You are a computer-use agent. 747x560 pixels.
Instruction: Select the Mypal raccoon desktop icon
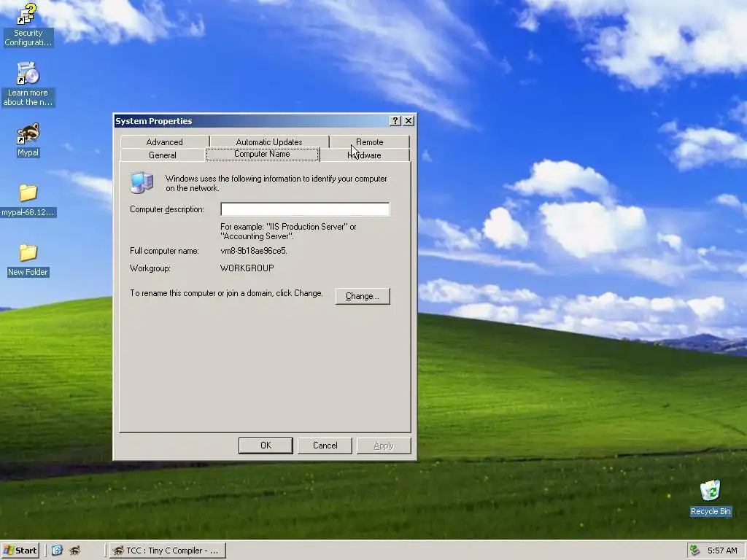[28, 140]
